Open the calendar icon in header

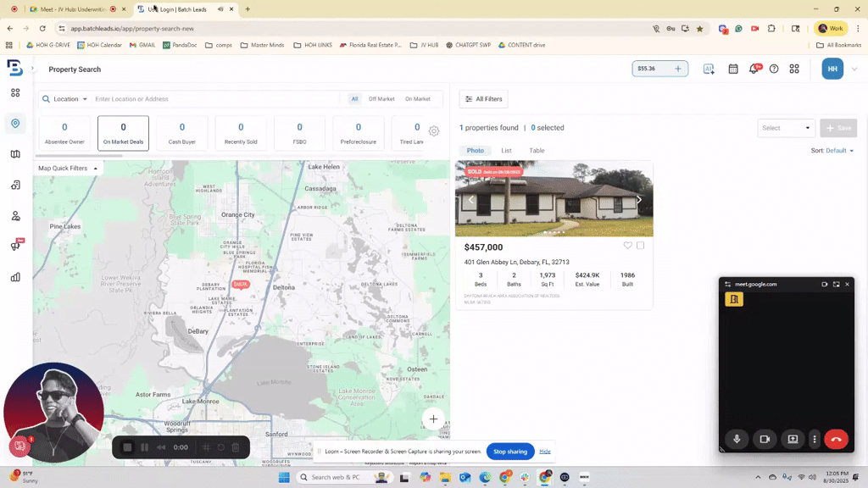pos(733,69)
